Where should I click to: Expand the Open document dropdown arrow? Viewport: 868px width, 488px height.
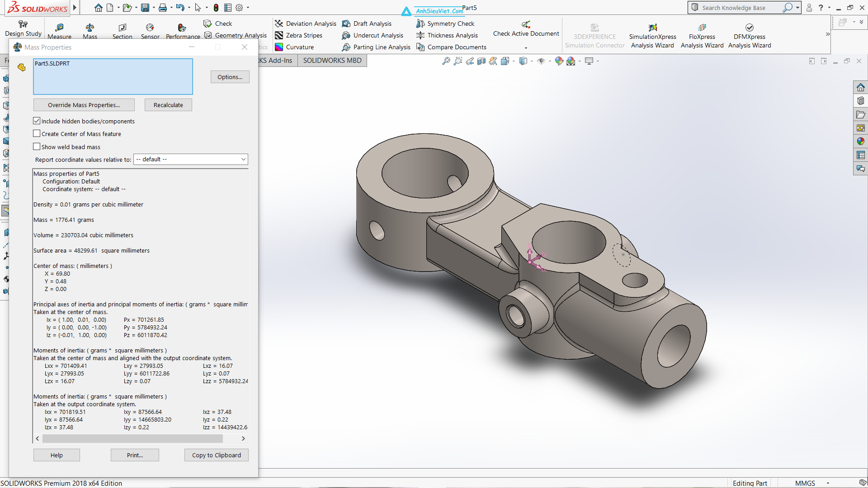point(136,8)
